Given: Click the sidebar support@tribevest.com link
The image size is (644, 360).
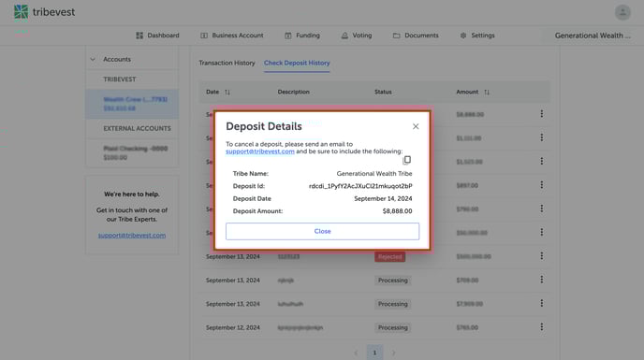Looking at the screenshot, I should [132, 236].
